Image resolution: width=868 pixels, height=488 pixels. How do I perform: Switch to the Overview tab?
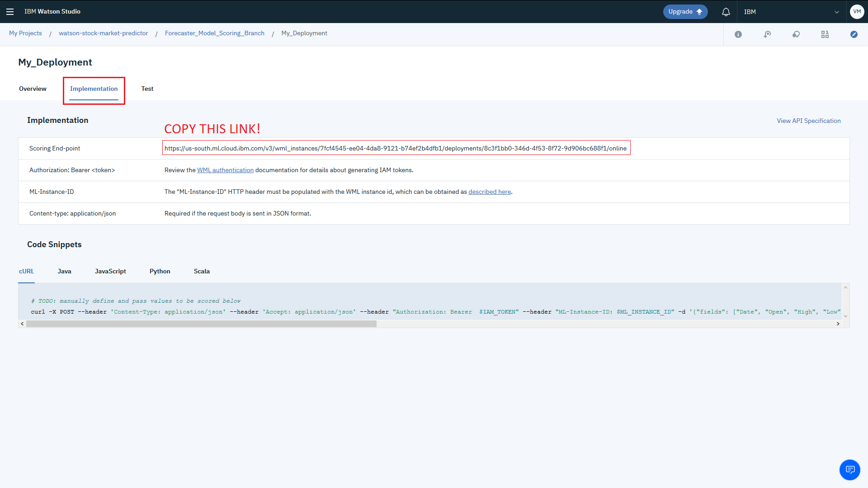tap(33, 89)
